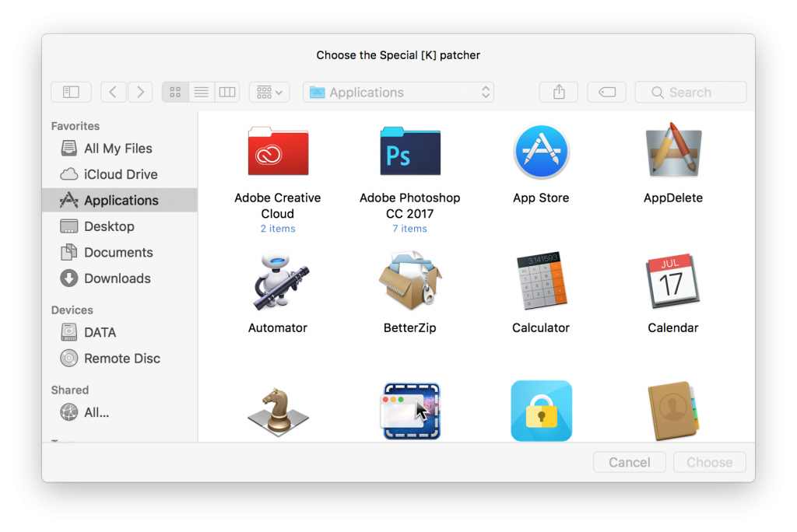797x532 pixels.
Task: Select the BetterZip application icon
Action: [x=410, y=282]
